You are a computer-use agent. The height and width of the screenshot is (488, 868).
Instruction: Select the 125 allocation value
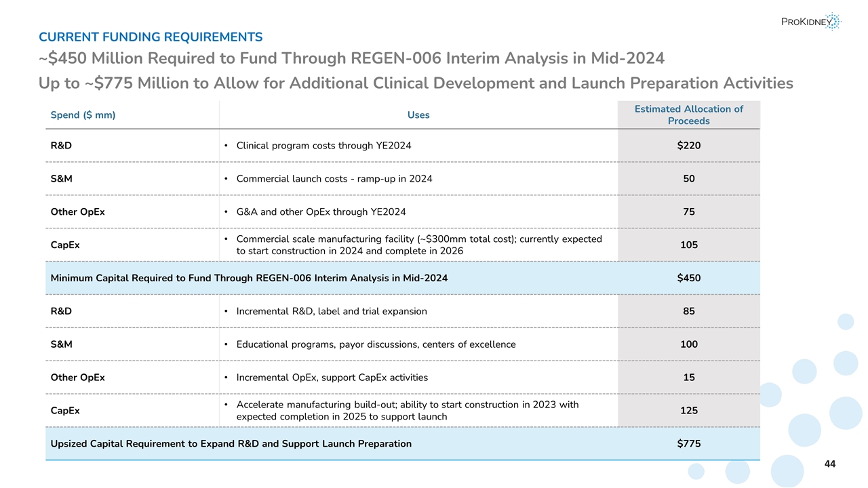(689, 411)
